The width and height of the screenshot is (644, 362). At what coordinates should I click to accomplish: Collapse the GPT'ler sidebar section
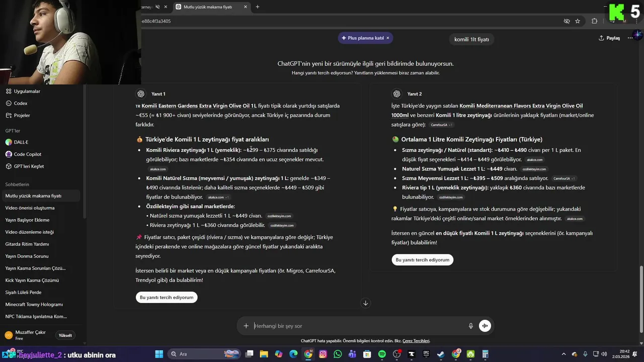coord(13,131)
